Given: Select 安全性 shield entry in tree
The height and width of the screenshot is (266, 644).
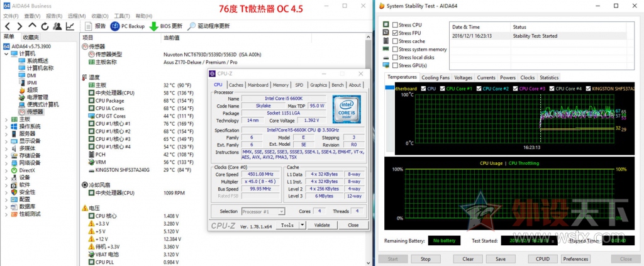Looking at the screenshot, I should tap(27, 192).
